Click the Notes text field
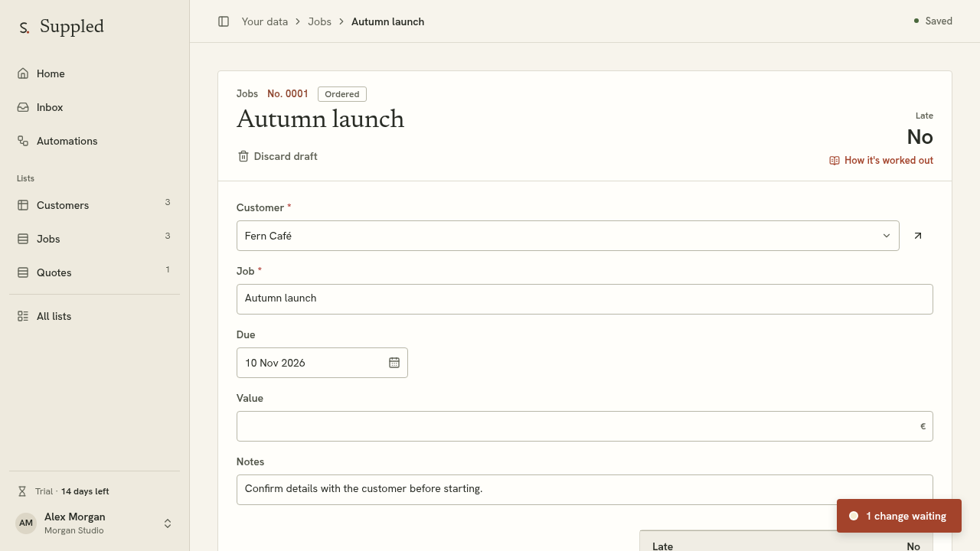The width and height of the screenshot is (980, 551). pyautogui.click(x=585, y=490)
